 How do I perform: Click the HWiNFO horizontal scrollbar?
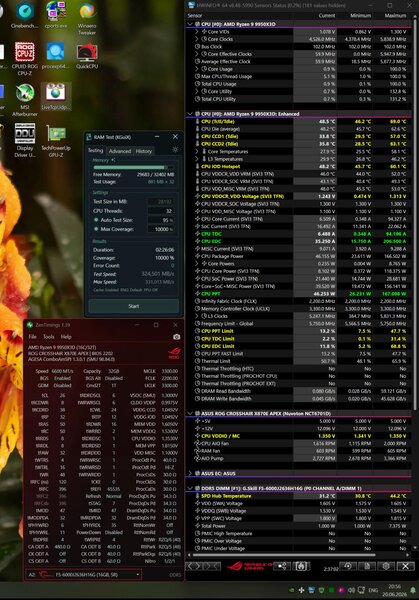click(284, 554)
